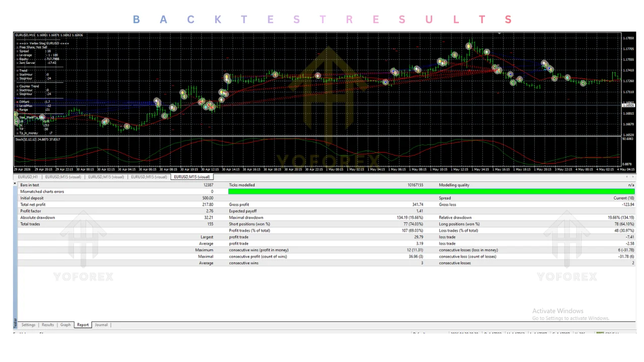Click the Vertex Stag EURUSD label

[44, 43]
